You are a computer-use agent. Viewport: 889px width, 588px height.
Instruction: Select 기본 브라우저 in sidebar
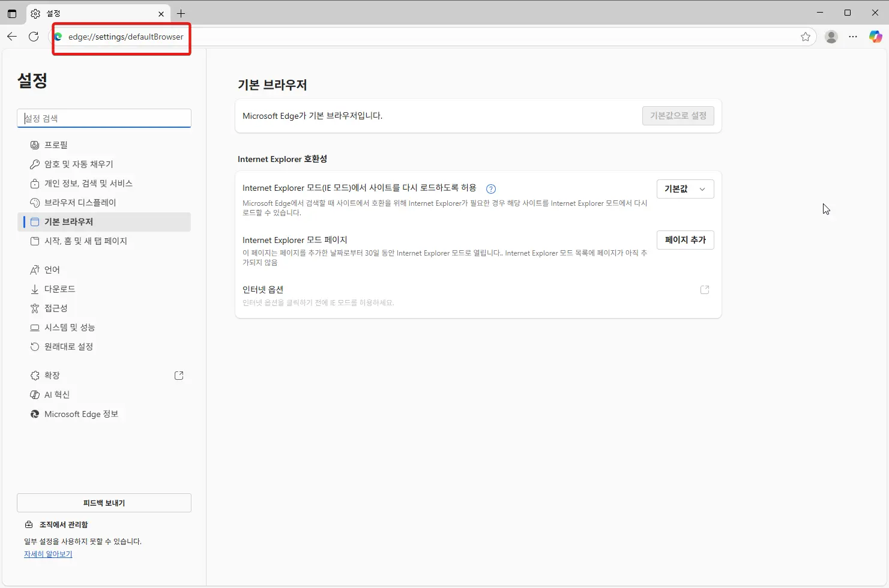tap(104, 221)
